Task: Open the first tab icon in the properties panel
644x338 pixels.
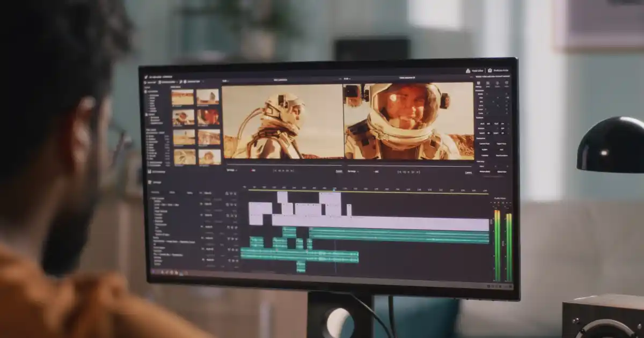Action: [480, 83]
